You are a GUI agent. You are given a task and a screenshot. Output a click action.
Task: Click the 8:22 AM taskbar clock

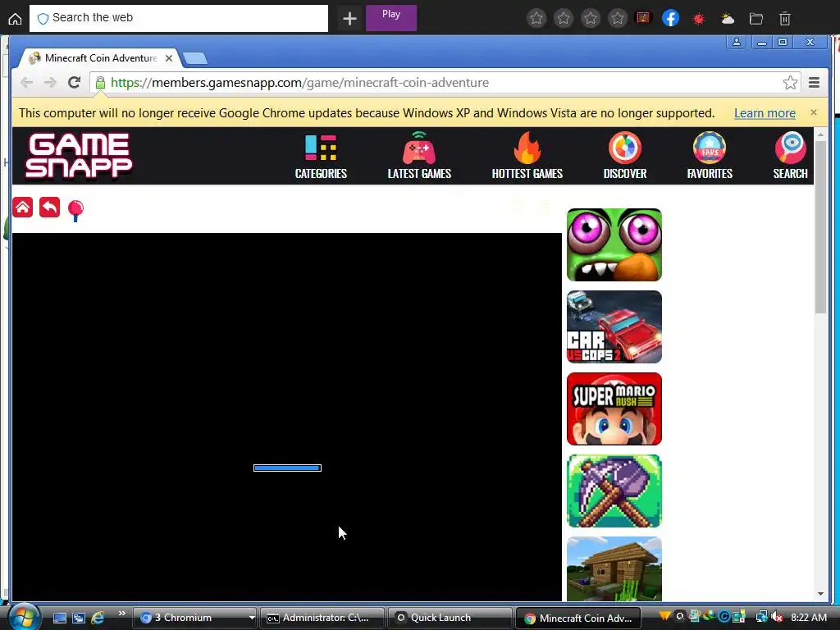[x=808, y=617]
